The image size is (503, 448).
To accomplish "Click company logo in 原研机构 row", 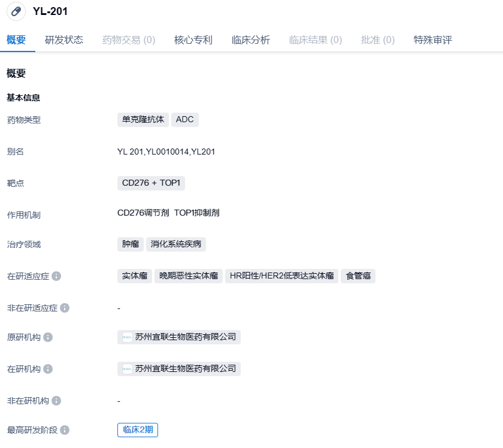I will click(x=127, y=337).
